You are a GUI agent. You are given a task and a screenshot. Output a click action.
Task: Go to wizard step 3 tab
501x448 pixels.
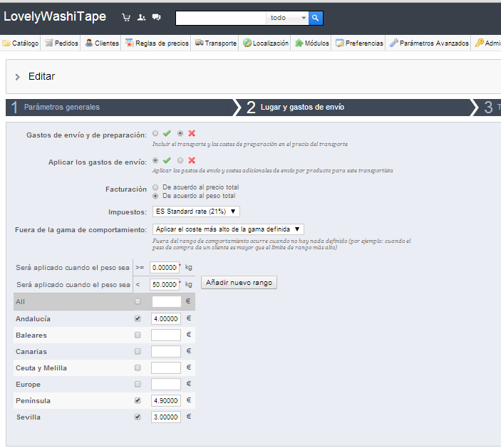click(x=489, y=108)
